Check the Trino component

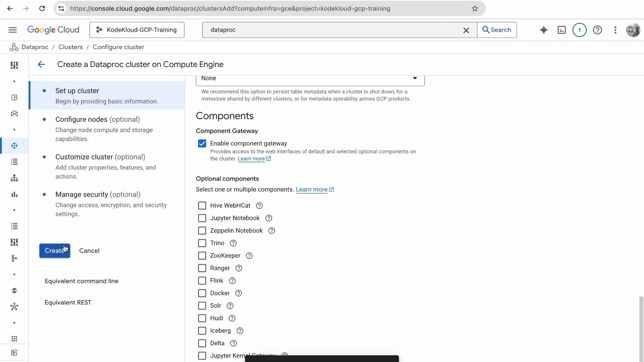[202, 243]
